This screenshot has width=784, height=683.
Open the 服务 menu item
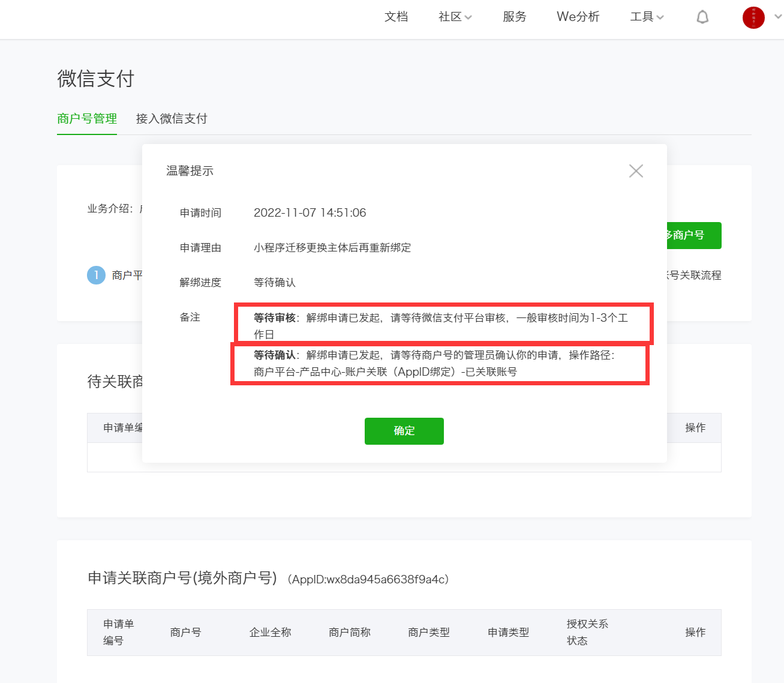coord(514,17)
